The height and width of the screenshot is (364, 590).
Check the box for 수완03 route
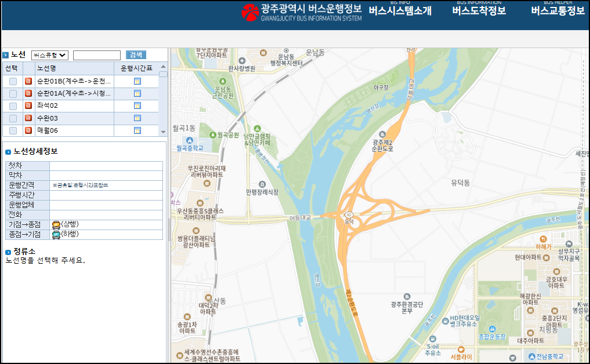(x=13, y=118)
